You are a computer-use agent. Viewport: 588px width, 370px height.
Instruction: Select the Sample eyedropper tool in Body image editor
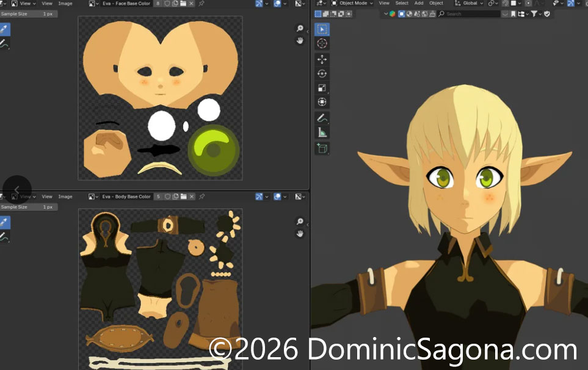[4, 222]
